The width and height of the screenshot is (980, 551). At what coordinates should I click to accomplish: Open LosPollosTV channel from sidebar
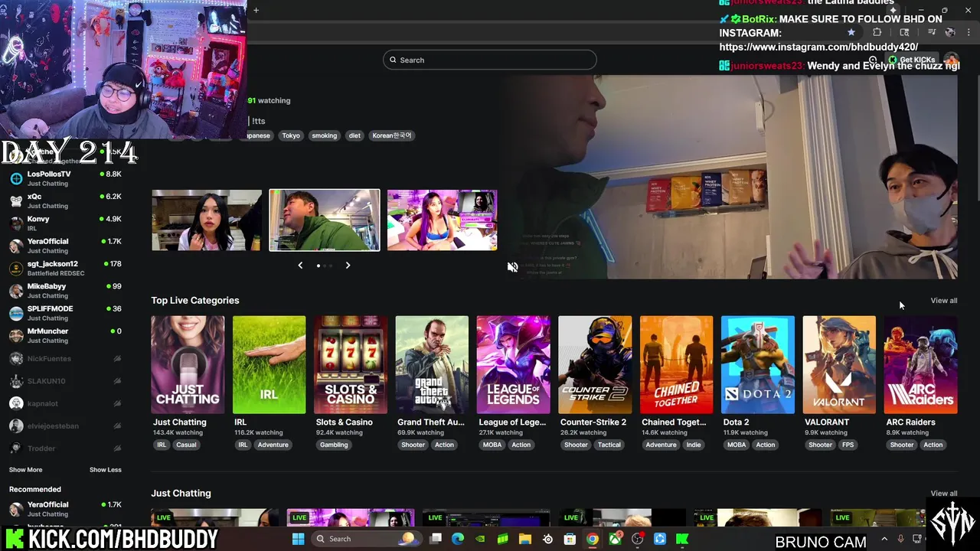click(64, 178)
